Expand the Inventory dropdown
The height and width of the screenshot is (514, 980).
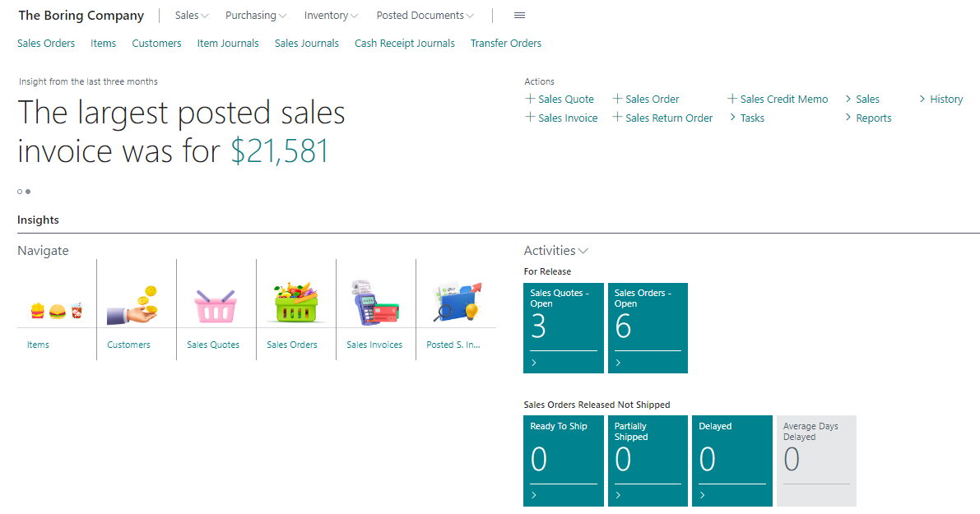click(331, 15)
